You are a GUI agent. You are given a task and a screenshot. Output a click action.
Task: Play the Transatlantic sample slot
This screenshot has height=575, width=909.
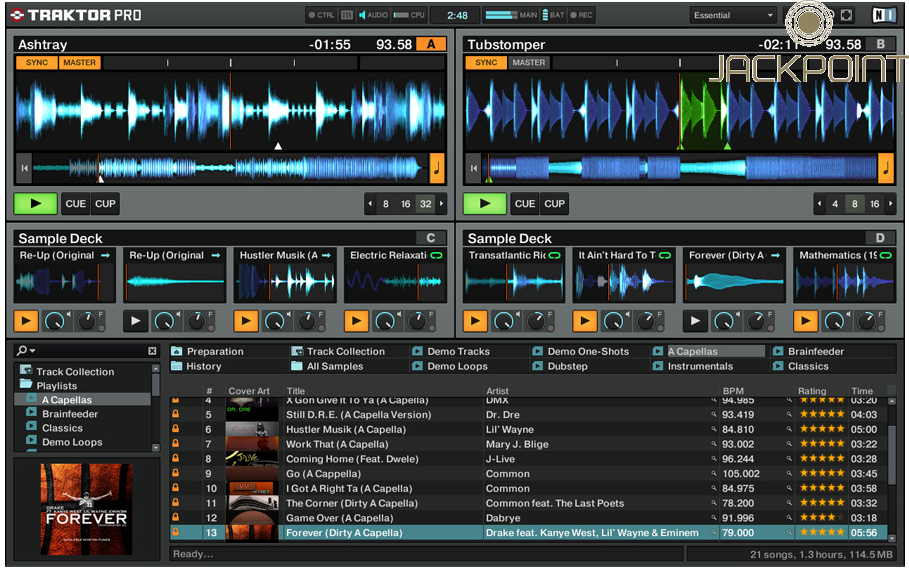[475, 321]
